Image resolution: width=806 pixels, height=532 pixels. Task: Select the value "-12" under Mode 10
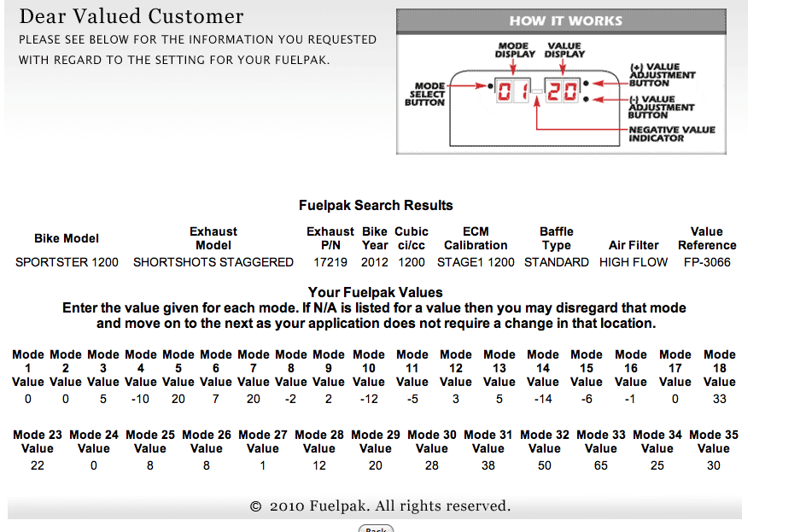[x=369, y=399]
